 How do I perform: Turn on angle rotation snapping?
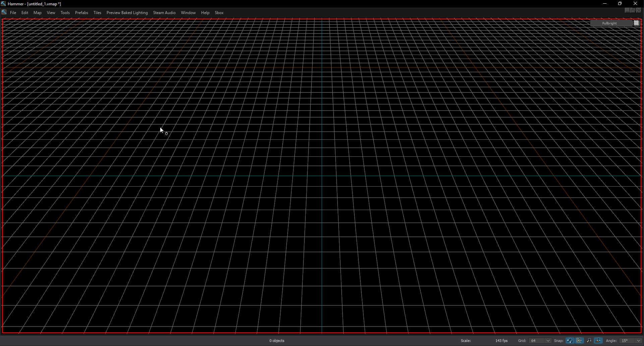[598, 340]
